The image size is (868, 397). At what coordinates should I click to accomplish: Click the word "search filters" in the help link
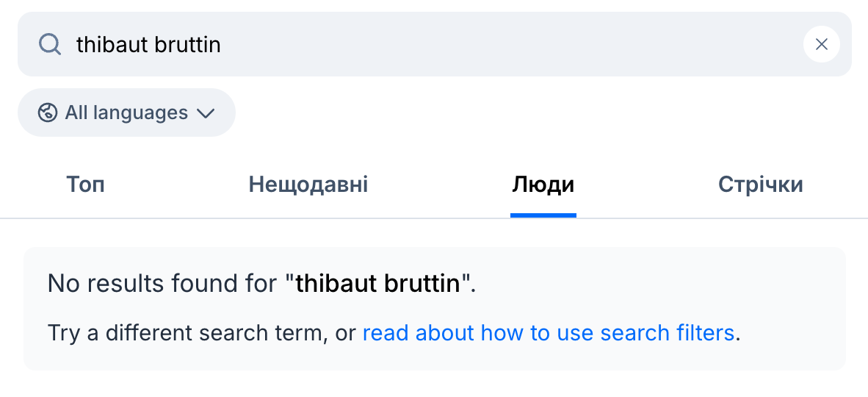pyautogui.click(x=668, y=333)
